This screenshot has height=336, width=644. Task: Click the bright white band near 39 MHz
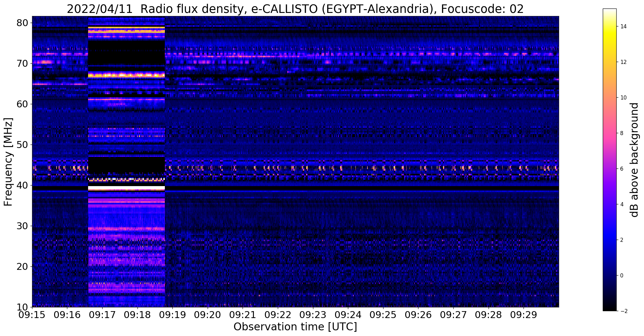coord(126,188)
